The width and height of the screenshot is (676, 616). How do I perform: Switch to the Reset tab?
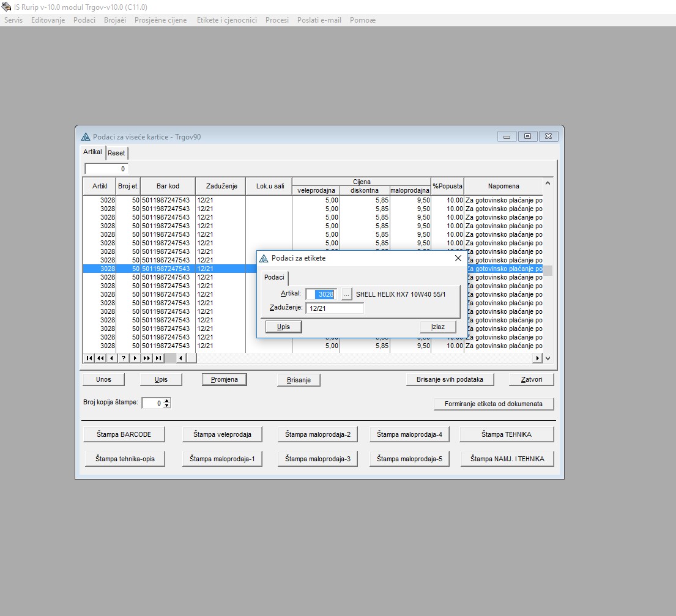116,153
